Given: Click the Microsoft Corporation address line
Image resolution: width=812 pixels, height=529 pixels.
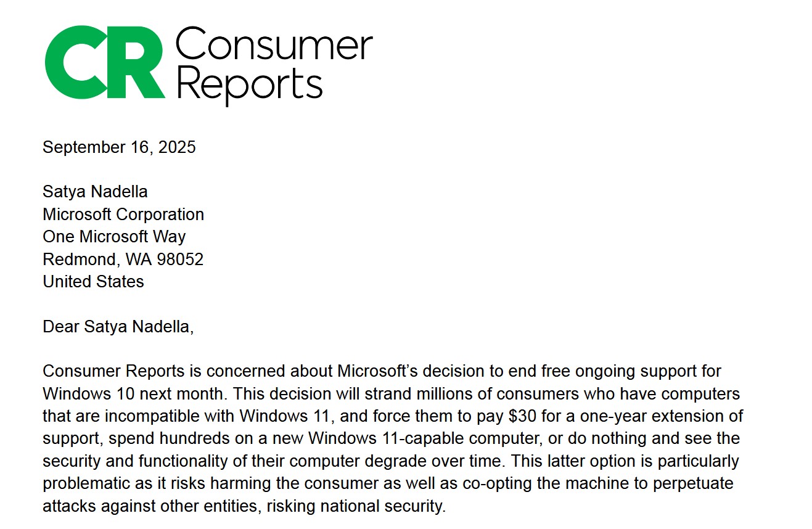Looking at the screenshot, I should pos(123,215).
